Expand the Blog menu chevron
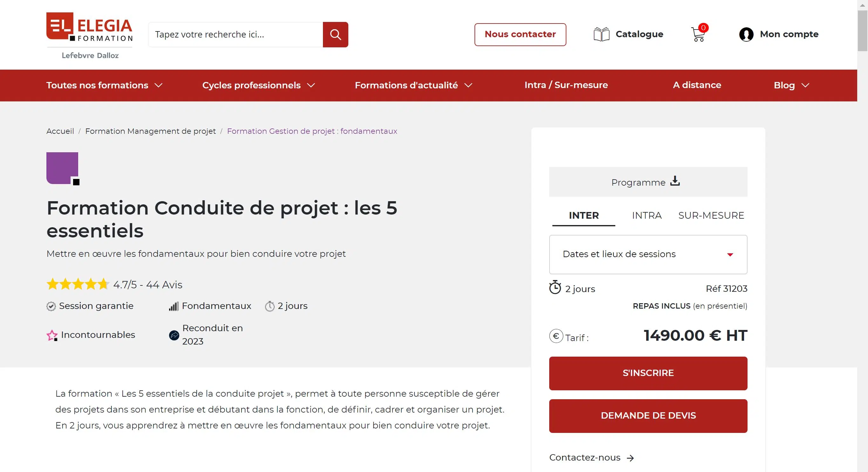 [x=805, y=85]
